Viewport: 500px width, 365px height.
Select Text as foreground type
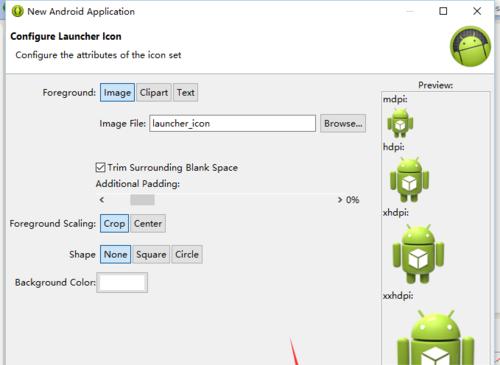pos(186,93)
